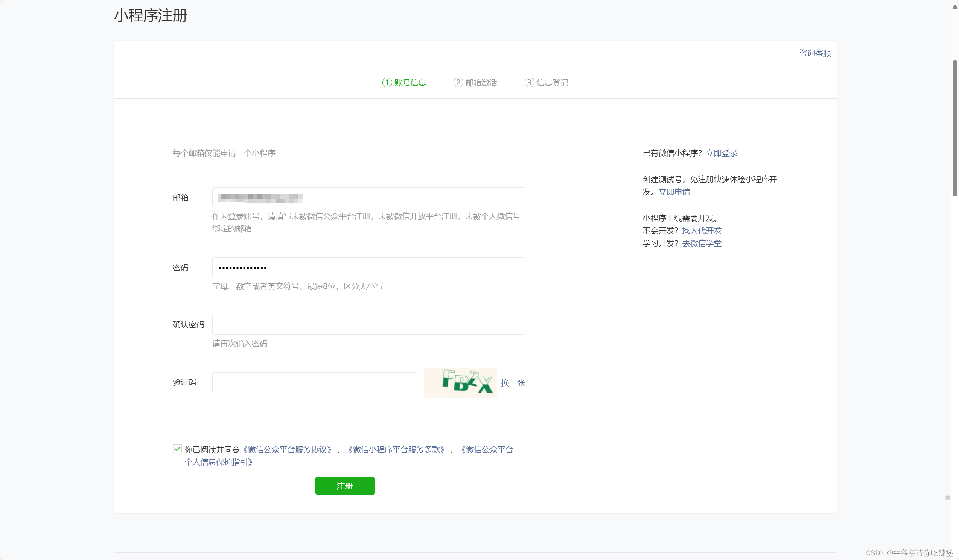The width and height of the screenshot is (959, 560).
Task: Open 找人代开发 link
Action: click(x=701, y=231)
